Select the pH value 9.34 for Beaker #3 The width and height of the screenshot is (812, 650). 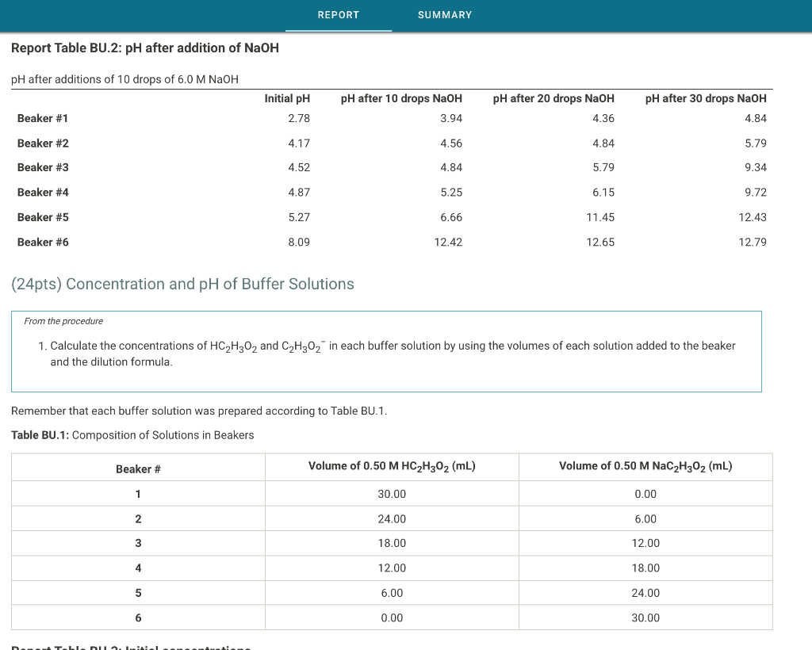(756, 167)
